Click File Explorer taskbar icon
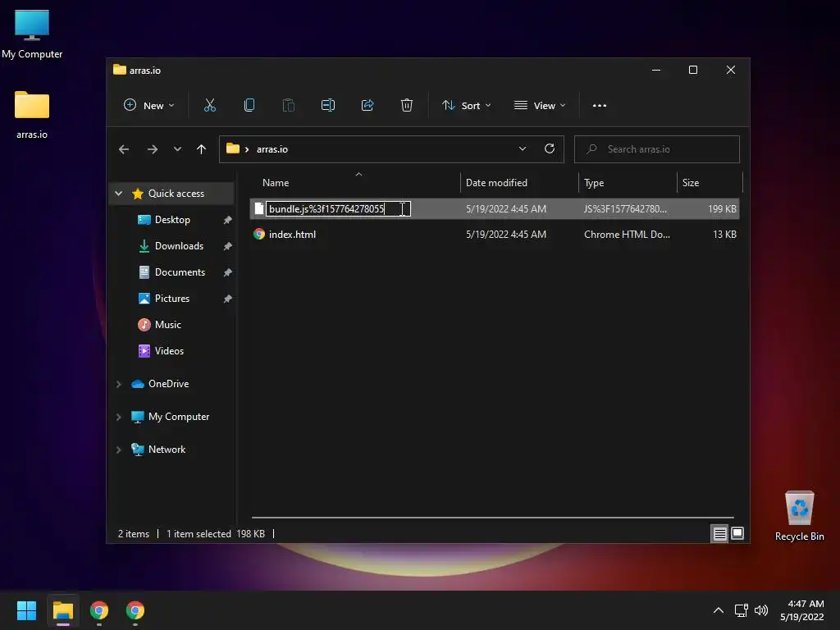 62,610
